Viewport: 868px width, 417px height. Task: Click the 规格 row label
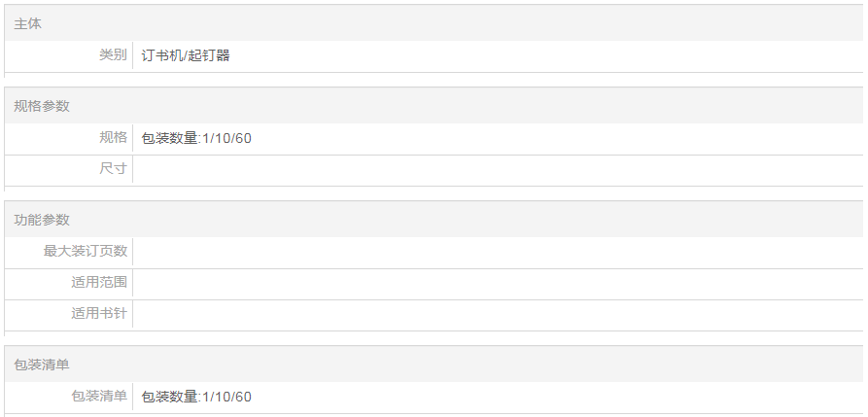click(113, 137)
